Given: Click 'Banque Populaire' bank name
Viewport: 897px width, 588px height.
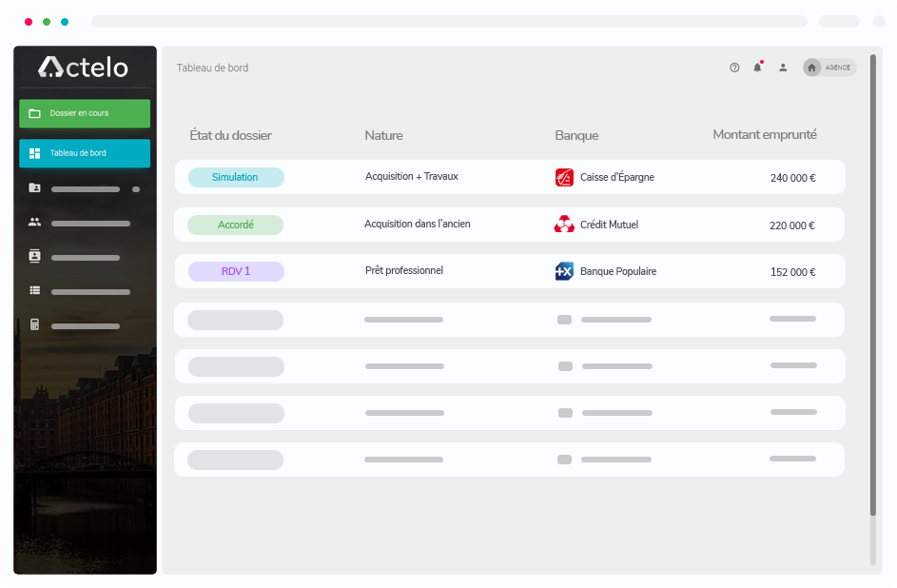Looking at the screenshot, I should click(x=618, y=271).
